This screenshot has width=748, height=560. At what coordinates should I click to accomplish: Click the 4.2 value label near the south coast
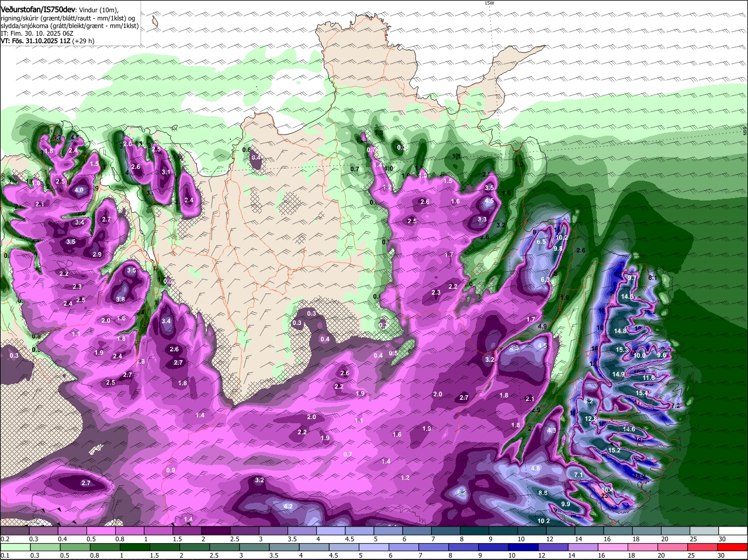288,506
